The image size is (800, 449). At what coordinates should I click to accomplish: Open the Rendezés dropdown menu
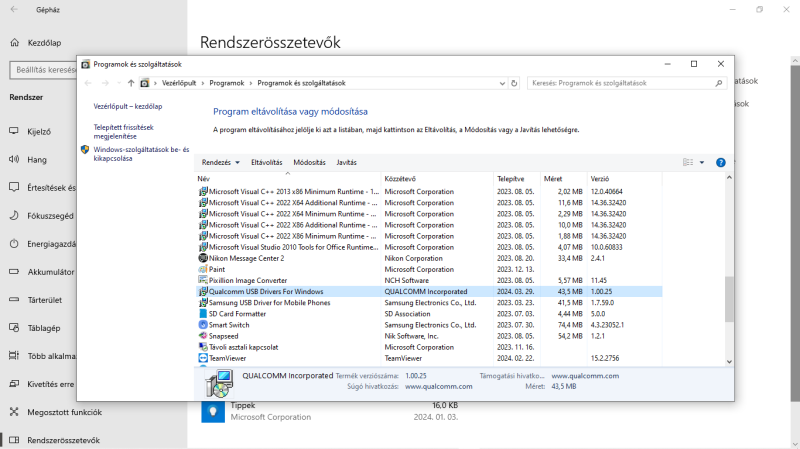[x=220, y=162]
